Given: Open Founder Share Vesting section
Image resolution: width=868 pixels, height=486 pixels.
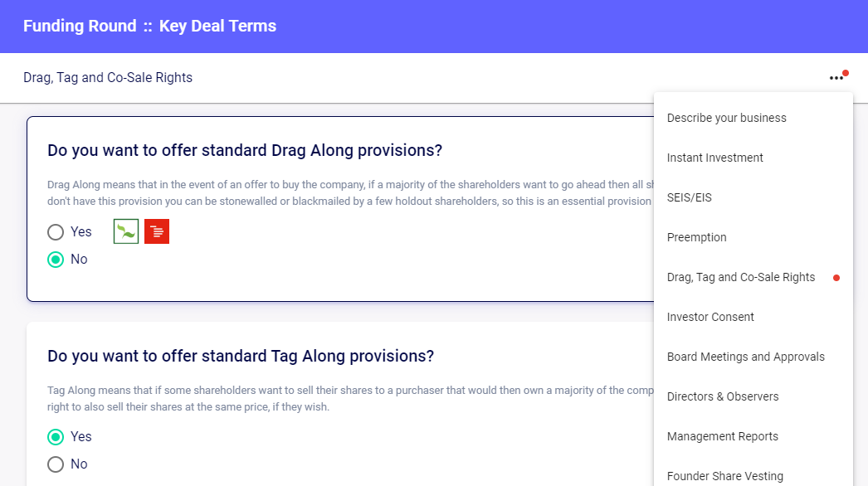Looking at the screenshot, I should coord(724,476).
